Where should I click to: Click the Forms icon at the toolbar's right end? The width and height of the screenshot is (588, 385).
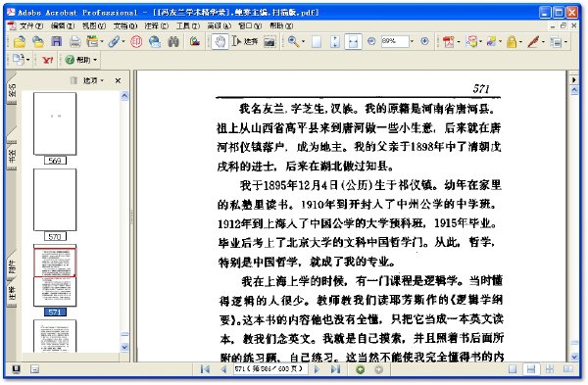[556, 41]
